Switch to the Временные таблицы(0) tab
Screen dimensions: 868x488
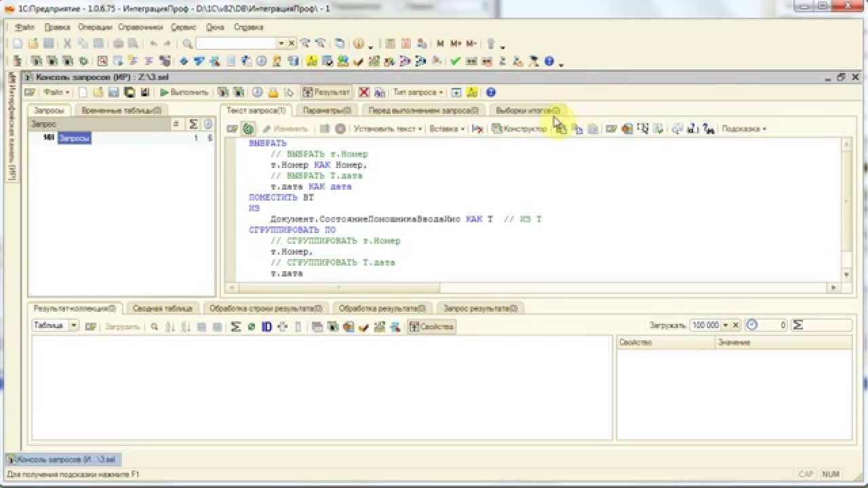coord(121,110)
